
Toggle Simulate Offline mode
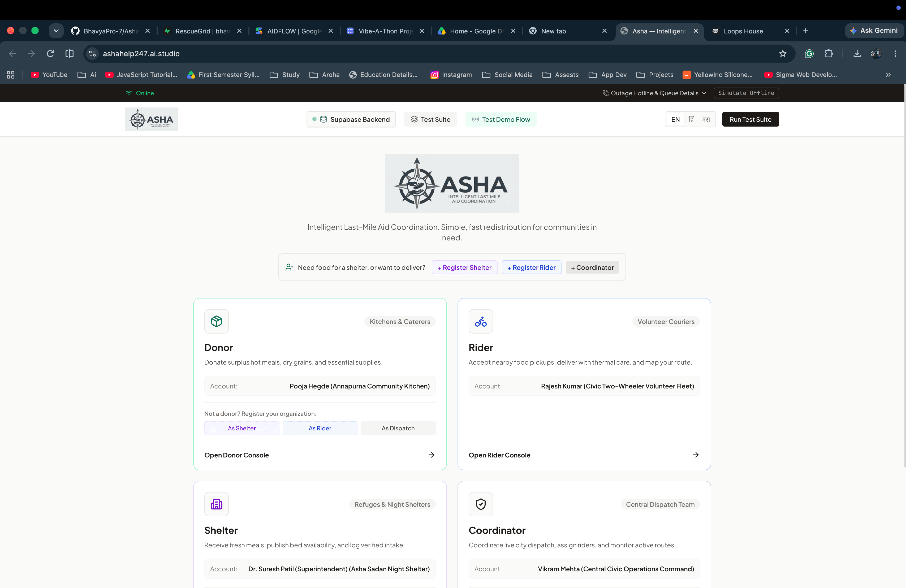[x=746, y=93]
